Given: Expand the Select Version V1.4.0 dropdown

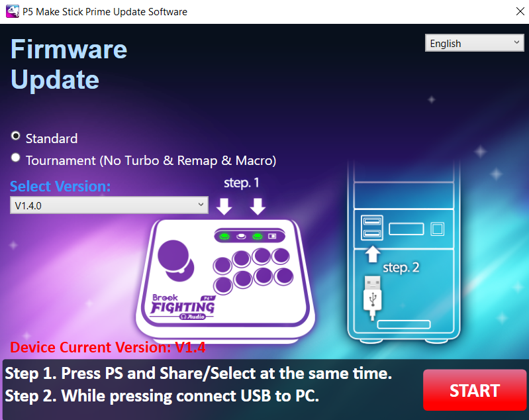Looking at the screenshot, I should tap(109, 205).
